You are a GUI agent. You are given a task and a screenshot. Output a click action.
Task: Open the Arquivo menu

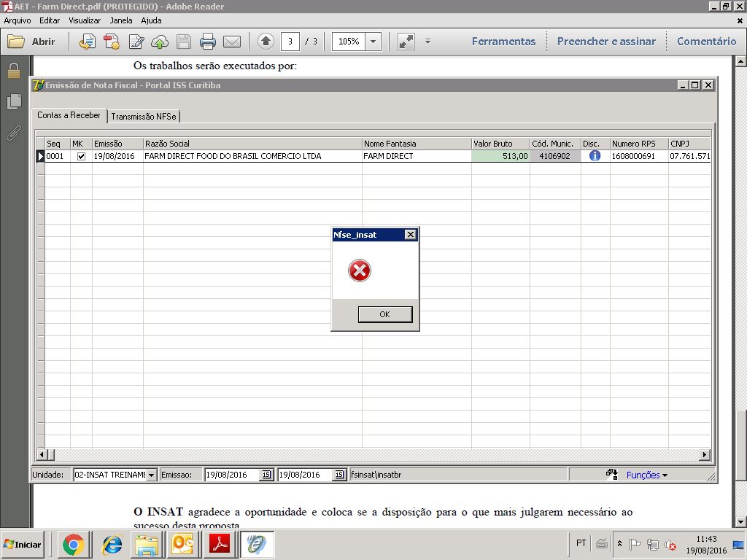click(18, 20)
